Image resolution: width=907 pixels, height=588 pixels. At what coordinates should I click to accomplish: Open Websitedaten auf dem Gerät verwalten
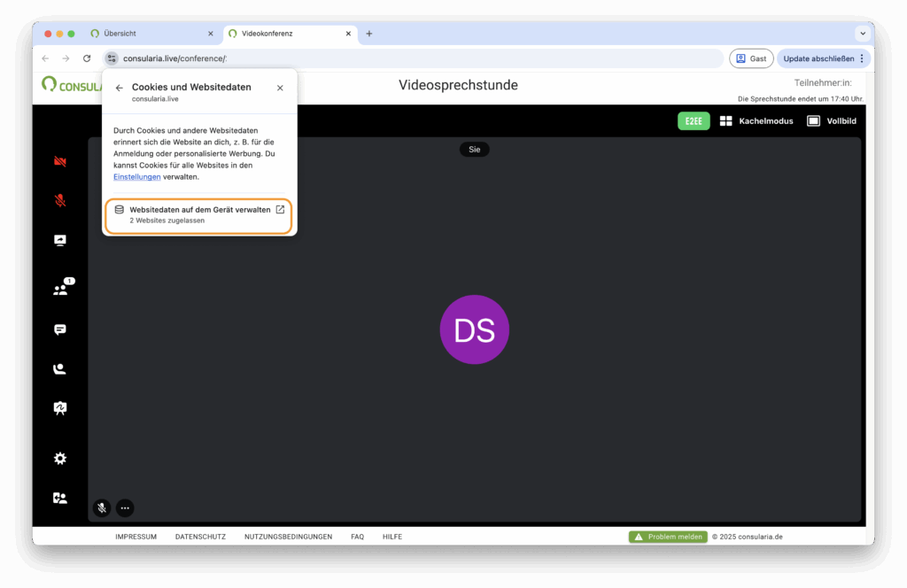(199, 214)
